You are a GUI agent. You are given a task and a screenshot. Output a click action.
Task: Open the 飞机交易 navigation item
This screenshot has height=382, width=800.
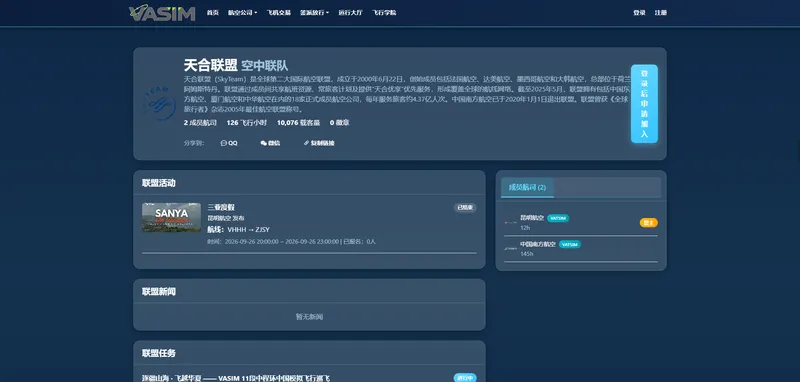tap(279, 13)
